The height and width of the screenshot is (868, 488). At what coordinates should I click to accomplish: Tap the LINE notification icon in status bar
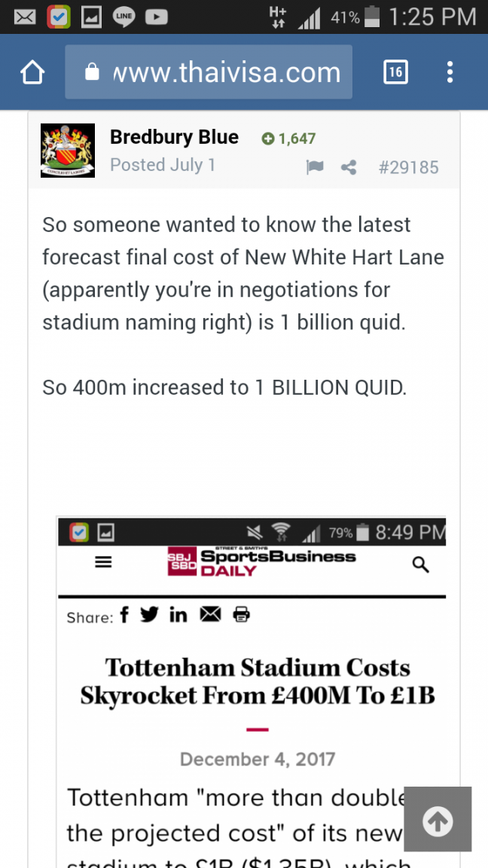point(124,17)
